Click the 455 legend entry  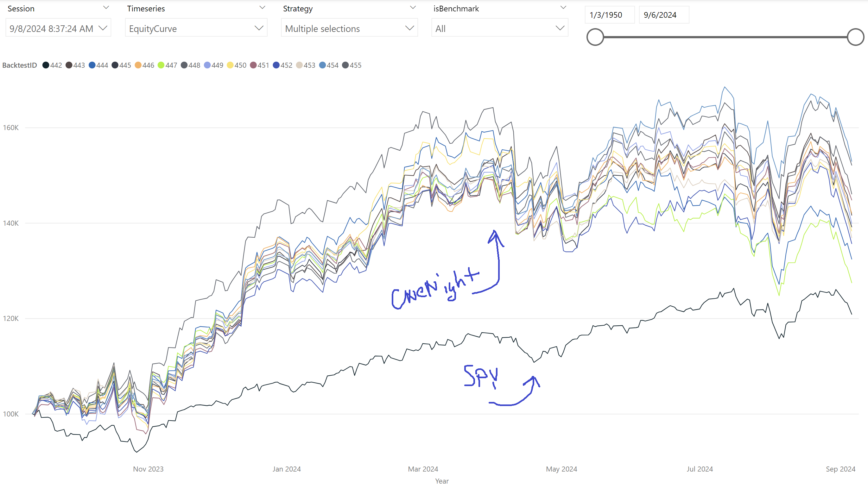(352, 65)
